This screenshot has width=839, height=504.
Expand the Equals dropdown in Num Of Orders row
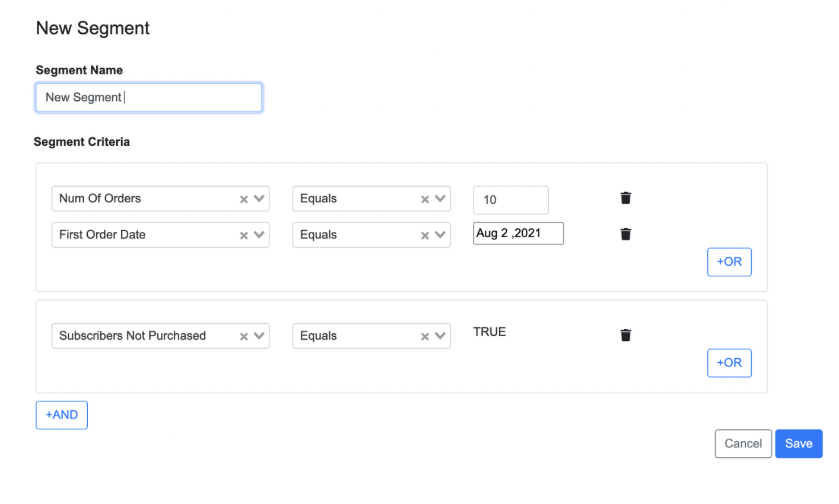pos(440,199)
